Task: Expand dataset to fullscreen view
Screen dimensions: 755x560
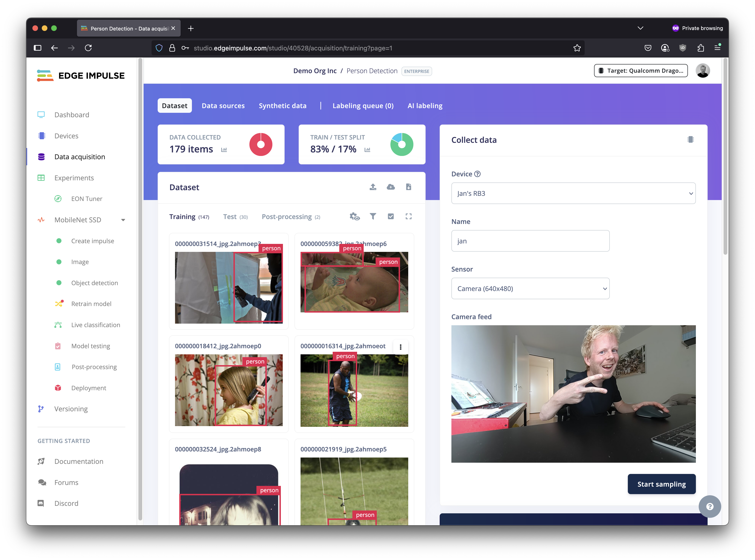Action: point(408,216)
